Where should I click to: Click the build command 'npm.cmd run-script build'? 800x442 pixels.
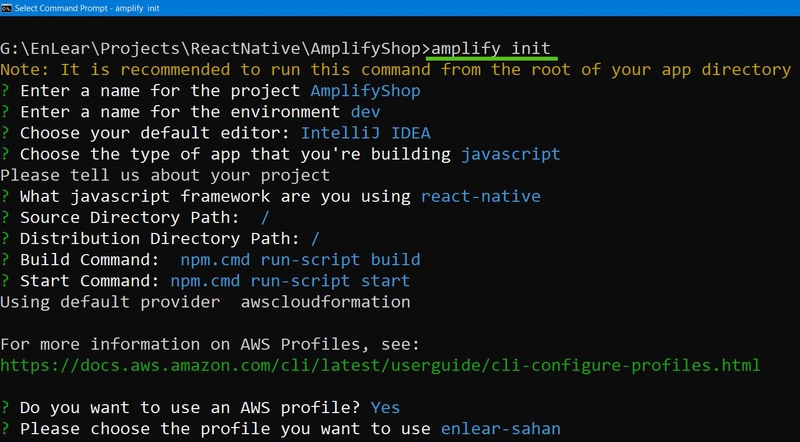tap(301, 260)
